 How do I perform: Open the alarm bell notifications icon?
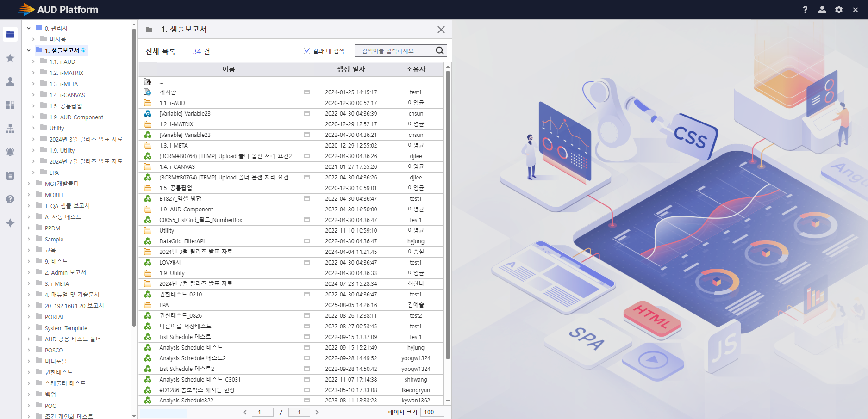click(10, 152)
